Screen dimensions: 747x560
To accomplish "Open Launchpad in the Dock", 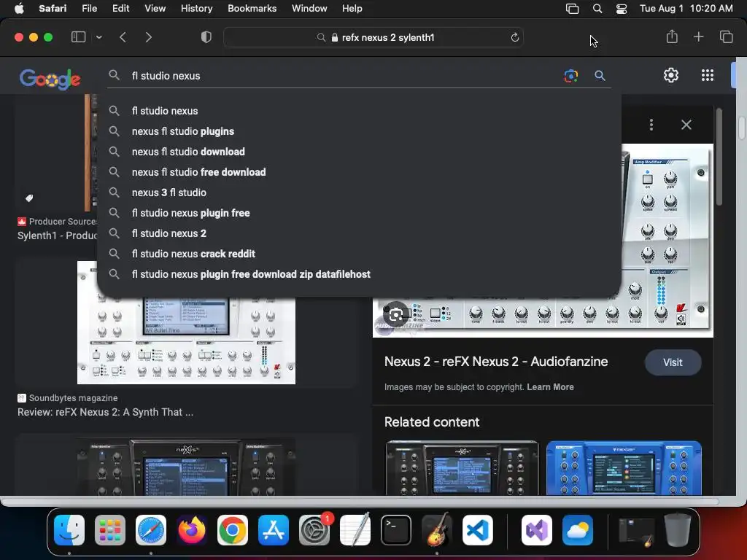I will click(x=110, y=530).
